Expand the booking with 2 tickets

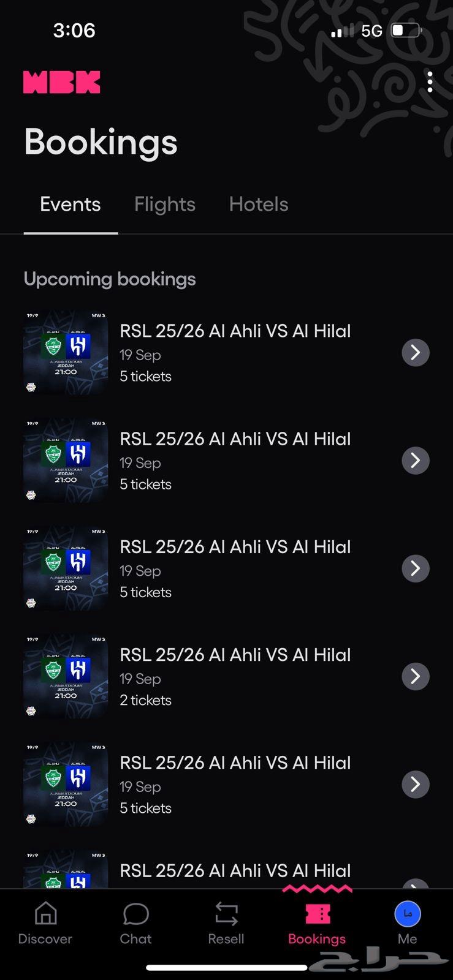point(415,676)
